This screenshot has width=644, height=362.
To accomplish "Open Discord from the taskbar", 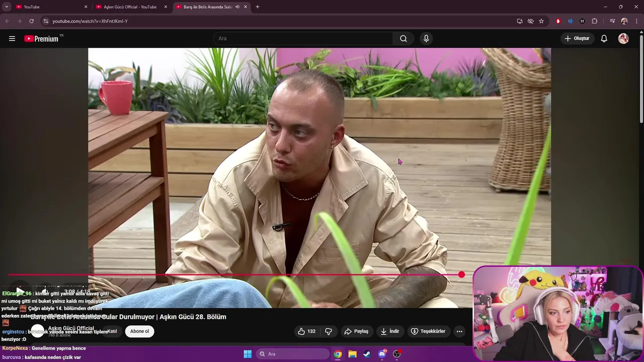I will (382, 354).
